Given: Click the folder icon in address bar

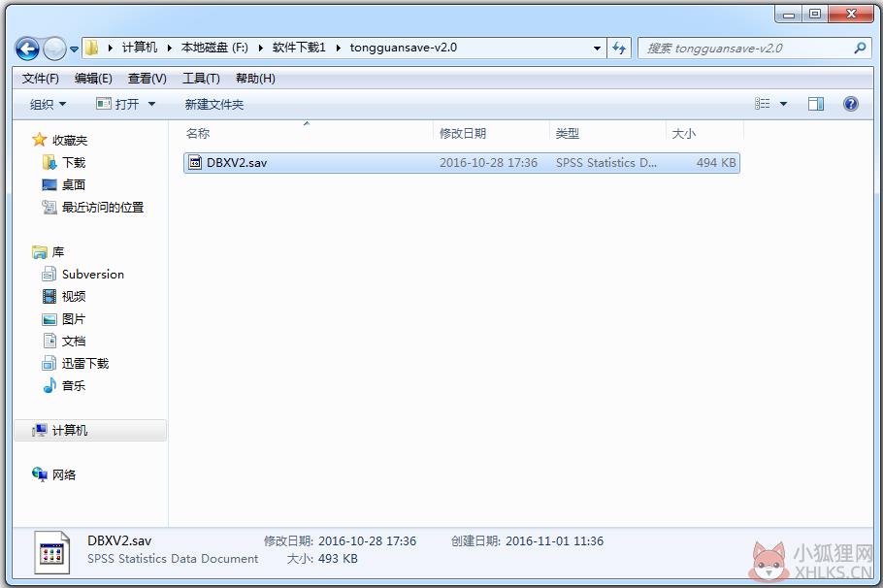Looking at the screenshot, I should coord(92,48).
